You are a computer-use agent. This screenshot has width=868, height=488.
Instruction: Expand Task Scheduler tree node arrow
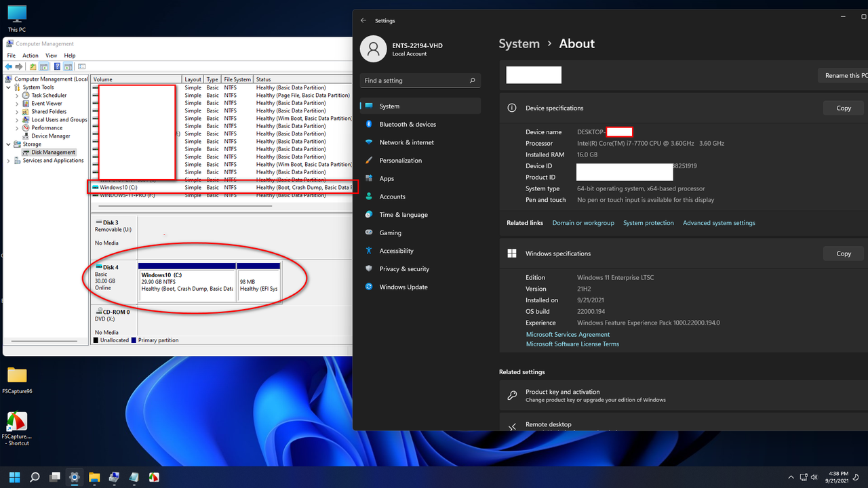tap(17, 96)
